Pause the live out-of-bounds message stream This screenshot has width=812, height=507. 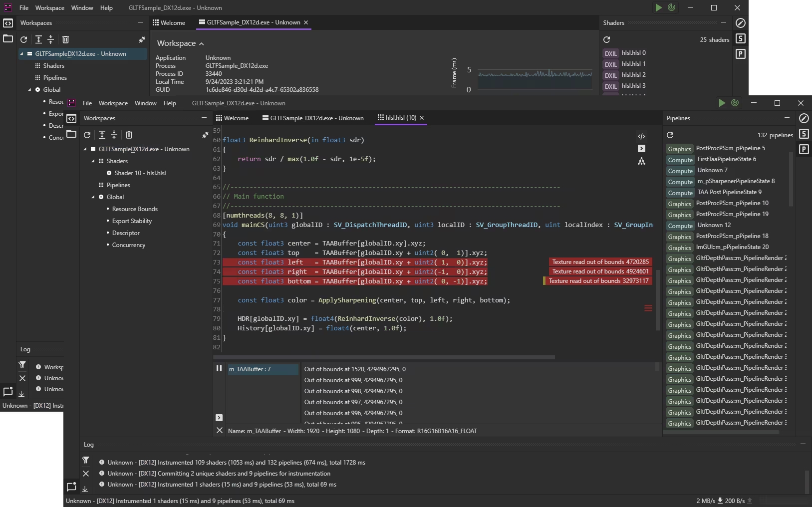coord(219,368)
